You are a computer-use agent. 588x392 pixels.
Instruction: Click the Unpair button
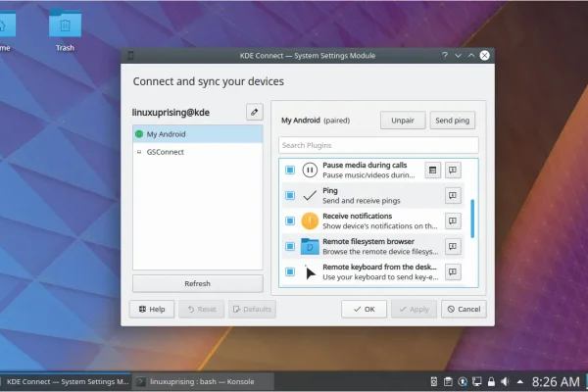(x=403, y=121)
